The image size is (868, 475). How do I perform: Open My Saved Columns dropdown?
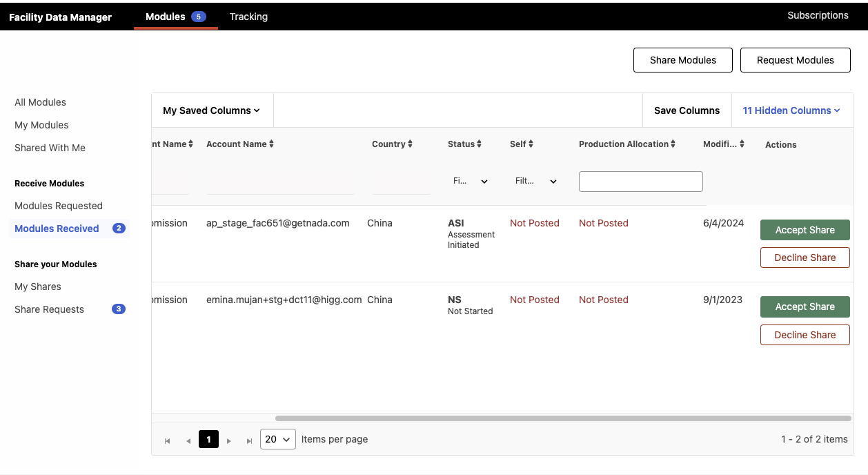point(212,110)
